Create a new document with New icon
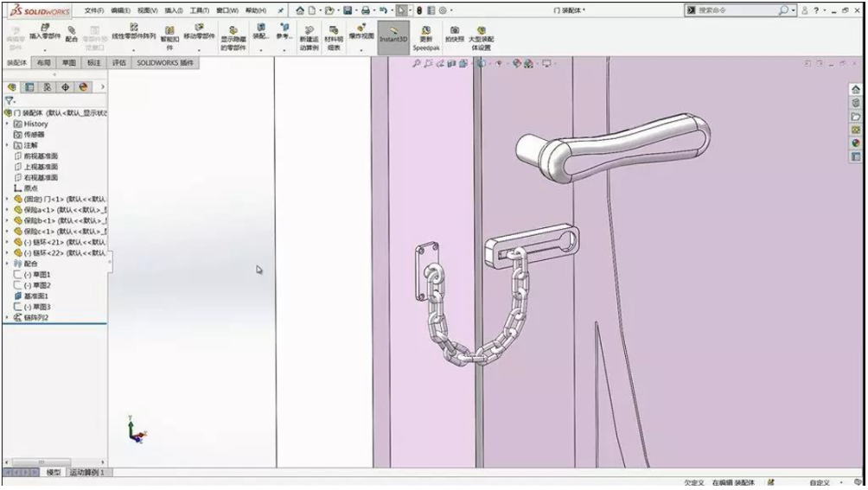Screen dimensions: 868x490 pyautogui.click(x=311, y=10)
